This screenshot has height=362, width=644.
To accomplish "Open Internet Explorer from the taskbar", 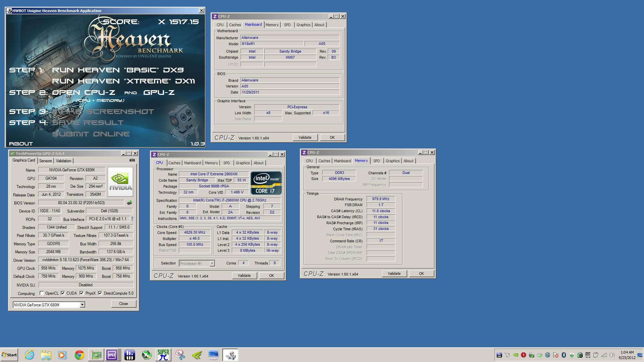I will 29,355.
